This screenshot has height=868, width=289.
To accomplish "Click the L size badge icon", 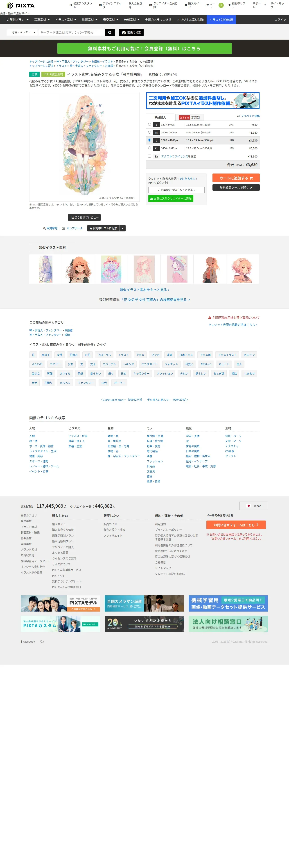I will pyautogui.click(x=156, y=141).
